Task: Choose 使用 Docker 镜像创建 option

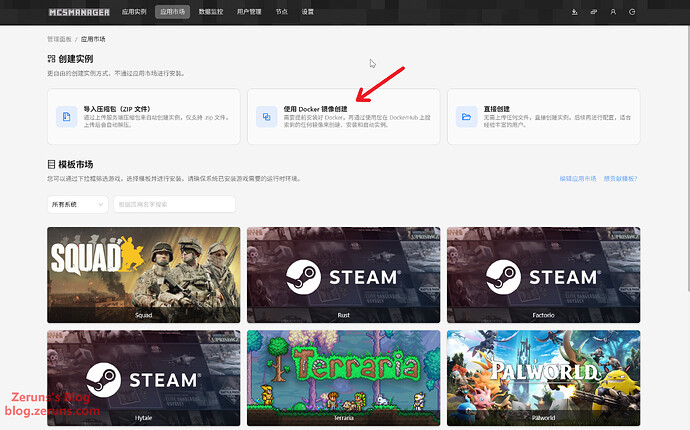Action: point(344,117)
